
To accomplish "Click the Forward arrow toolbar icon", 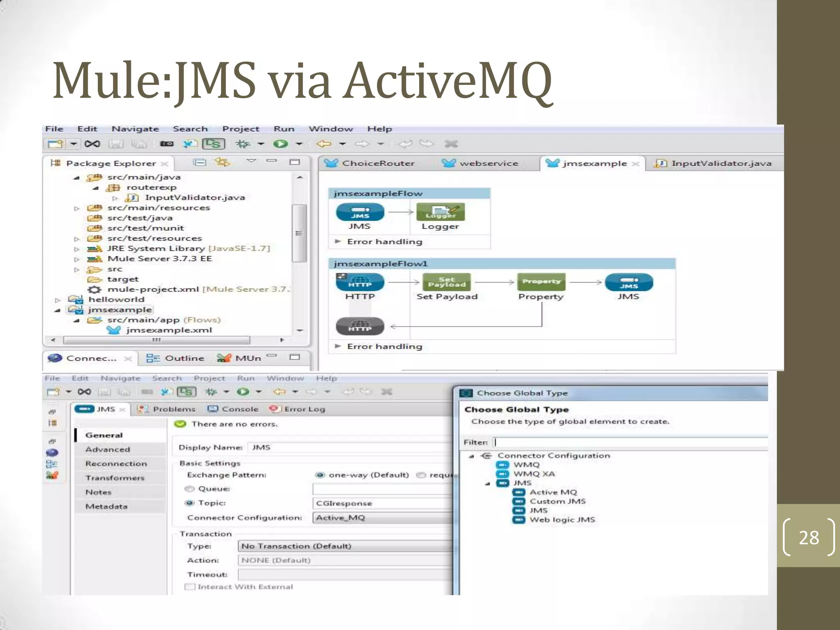I will (x=362, y=144).
